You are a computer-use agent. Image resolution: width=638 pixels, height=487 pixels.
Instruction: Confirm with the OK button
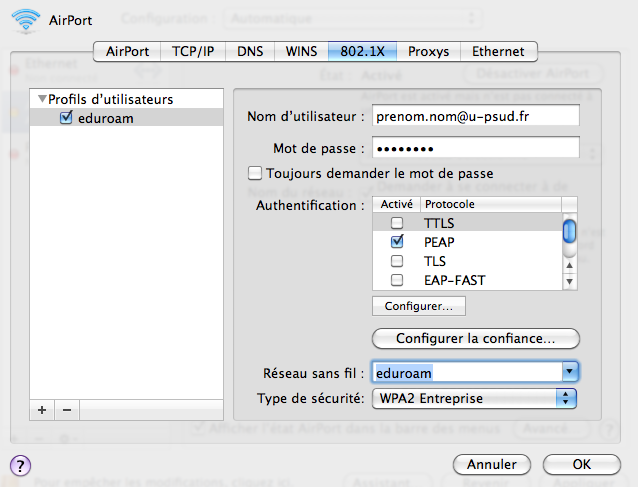tap(581, 464)
